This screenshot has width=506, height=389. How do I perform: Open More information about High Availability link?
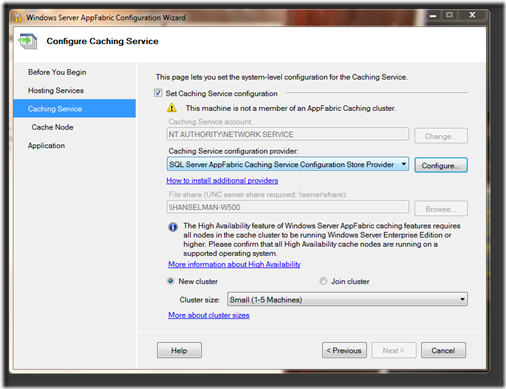pyautogui.click(x=234, y=264)
